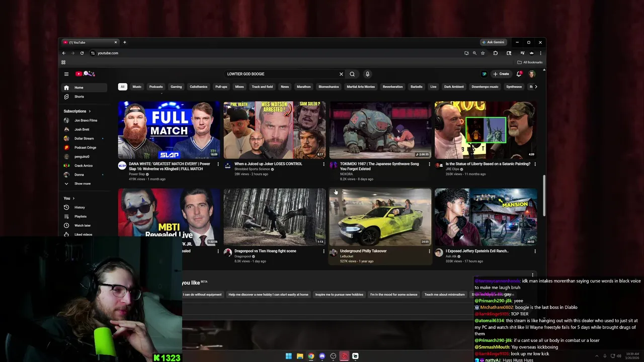
Task: Bookmark this page with the star
Action: (482, 53)
